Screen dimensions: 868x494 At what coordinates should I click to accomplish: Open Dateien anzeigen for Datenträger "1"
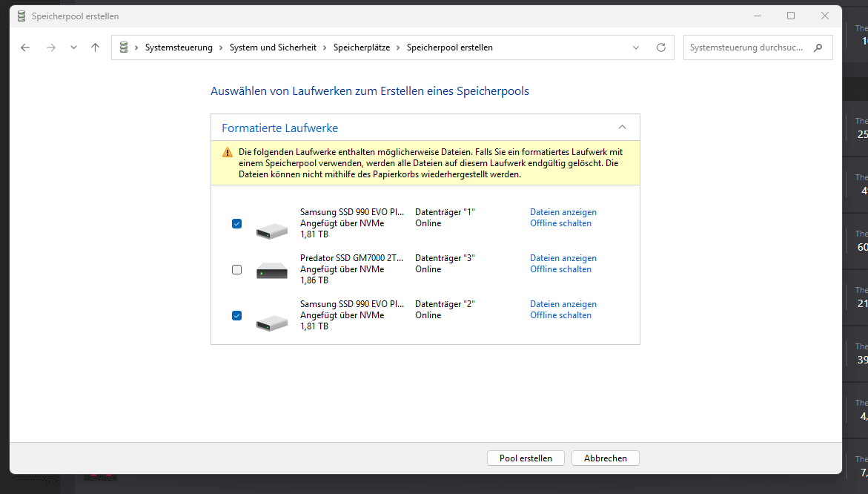point(563,212)
